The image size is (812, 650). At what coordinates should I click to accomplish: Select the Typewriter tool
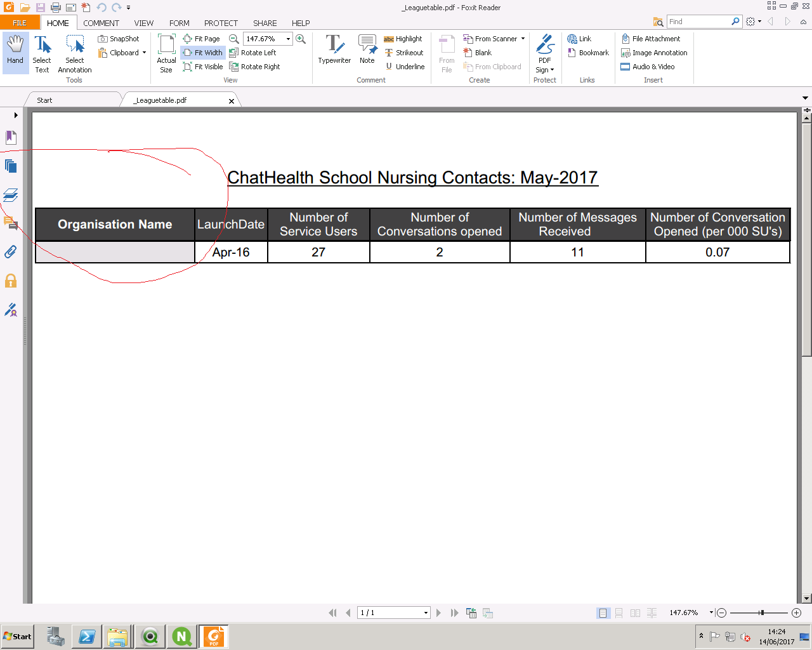[334, 50]
